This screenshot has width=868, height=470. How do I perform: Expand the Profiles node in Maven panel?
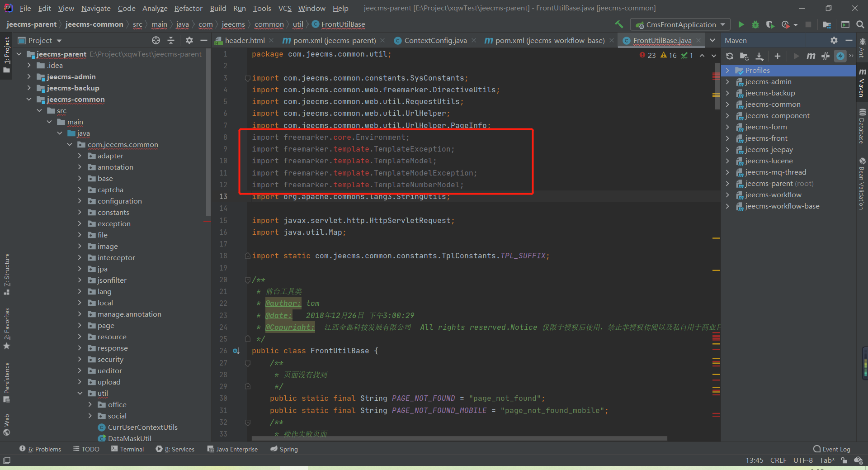click(727, 71)
